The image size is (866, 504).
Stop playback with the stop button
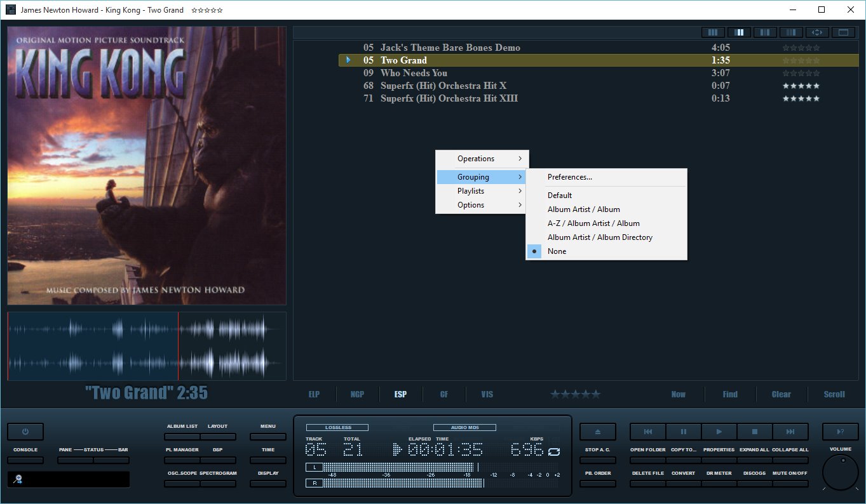755,432
